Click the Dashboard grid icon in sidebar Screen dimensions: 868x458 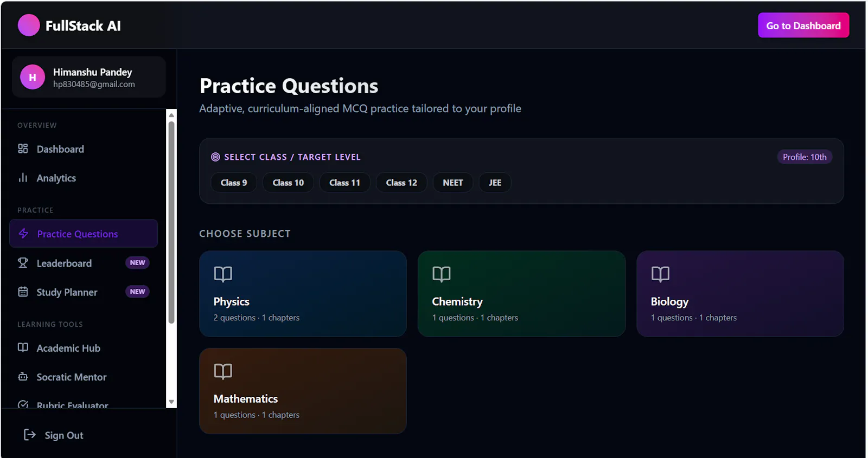[23, 149]
